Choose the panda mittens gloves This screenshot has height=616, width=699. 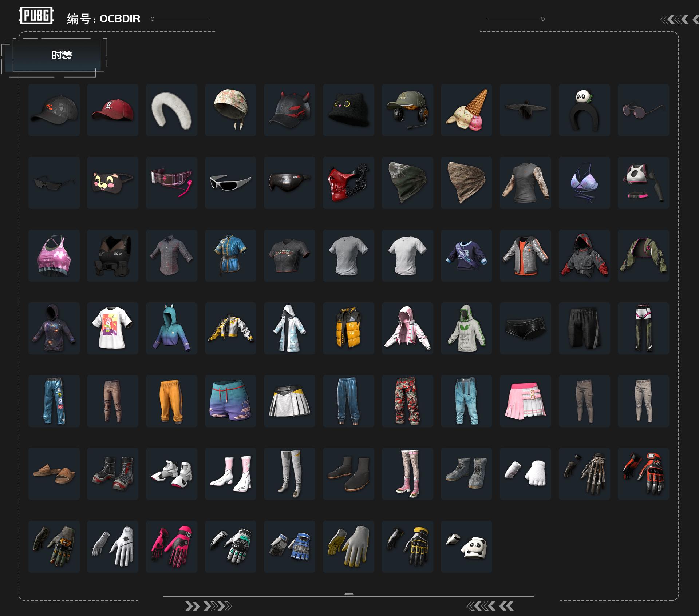click(466, 547)
